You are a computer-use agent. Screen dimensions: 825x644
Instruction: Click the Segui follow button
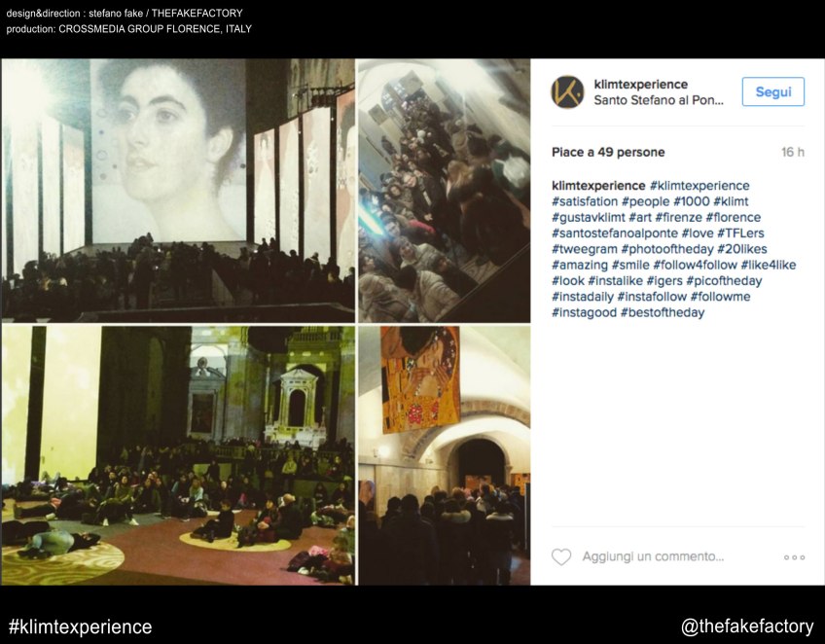[772, 91]
